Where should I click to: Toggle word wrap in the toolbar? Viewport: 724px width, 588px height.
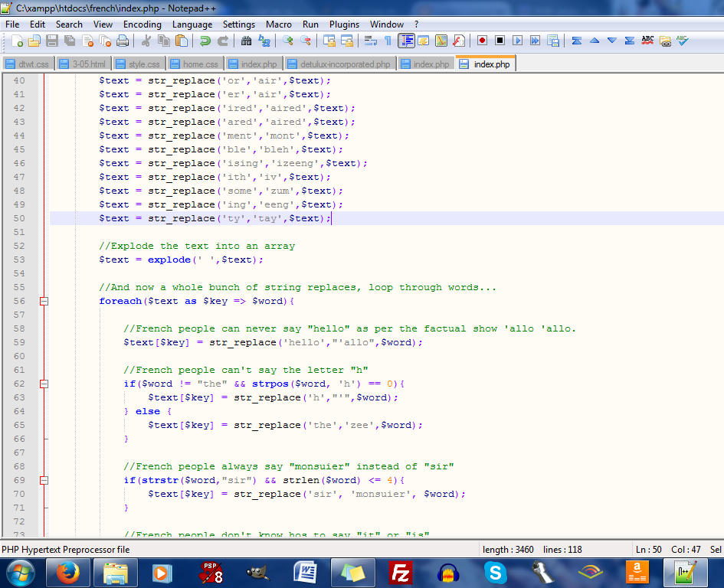tap(370, 41)
